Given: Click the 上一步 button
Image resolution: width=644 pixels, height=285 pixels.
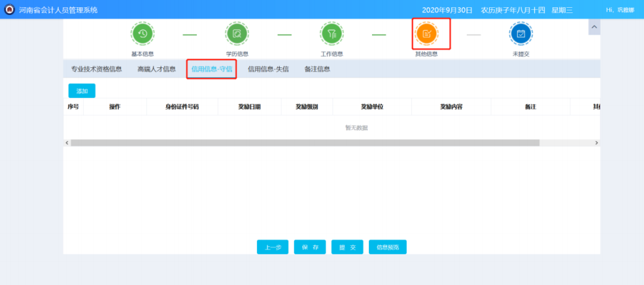Looking at the screenshot, I should (x=273, y=247).
